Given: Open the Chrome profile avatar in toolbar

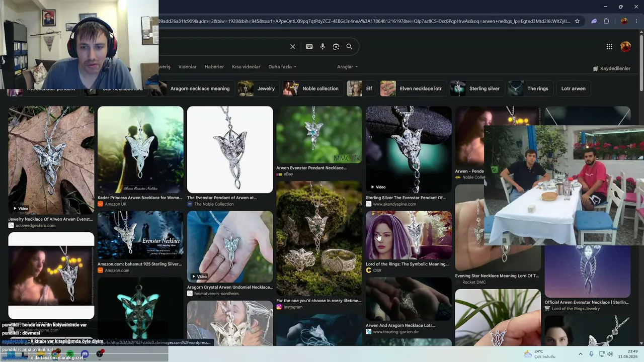Looking at the screenshot, I should (x=624, y=21).
